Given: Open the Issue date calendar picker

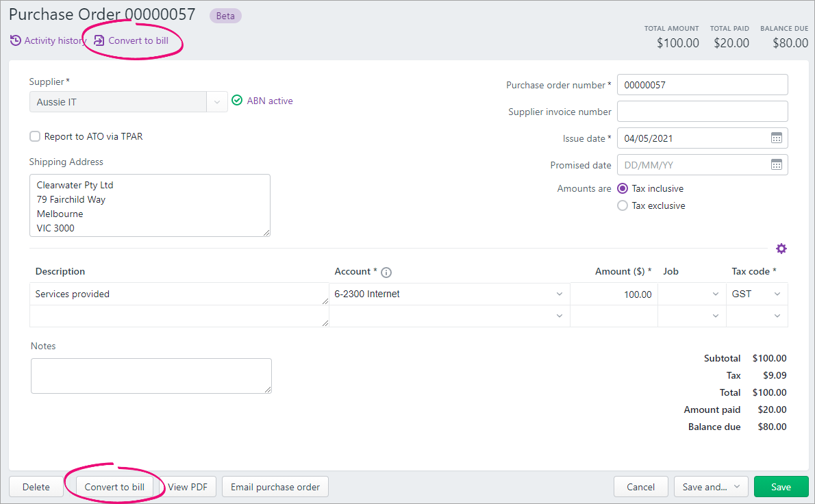Looking at the screenshot, I should [x=776, y=138].
